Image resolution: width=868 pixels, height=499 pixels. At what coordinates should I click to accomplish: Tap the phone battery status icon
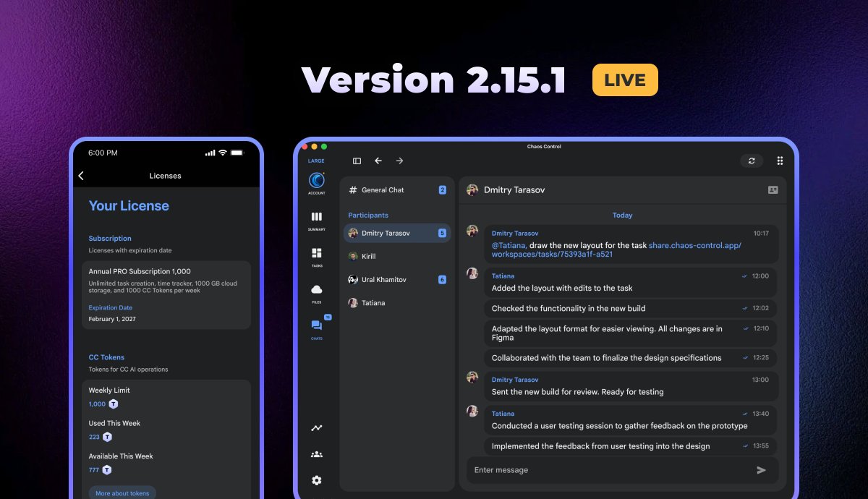[238, 153]
